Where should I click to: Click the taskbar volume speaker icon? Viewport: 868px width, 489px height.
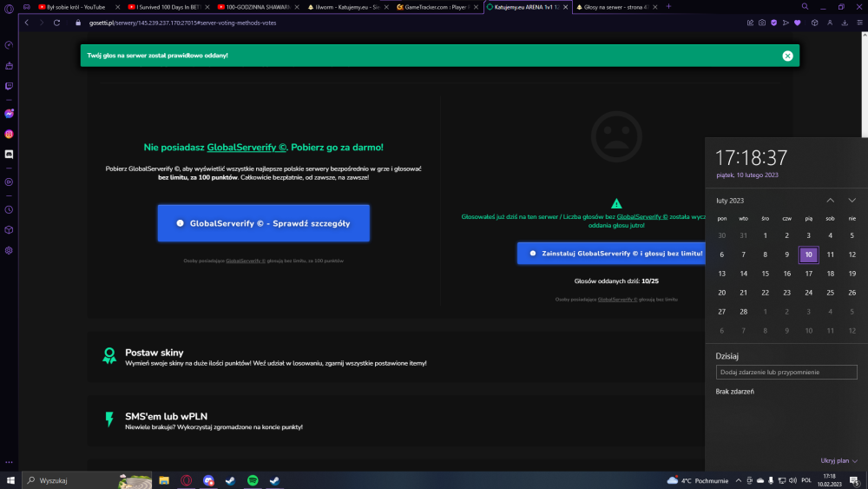pyautogui.click(x=792, y=480)
